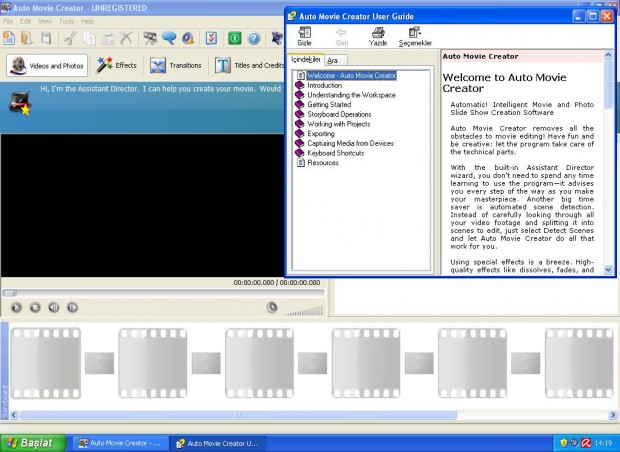
Task: Click the preview seek slider handle
Action: [9, 293]
